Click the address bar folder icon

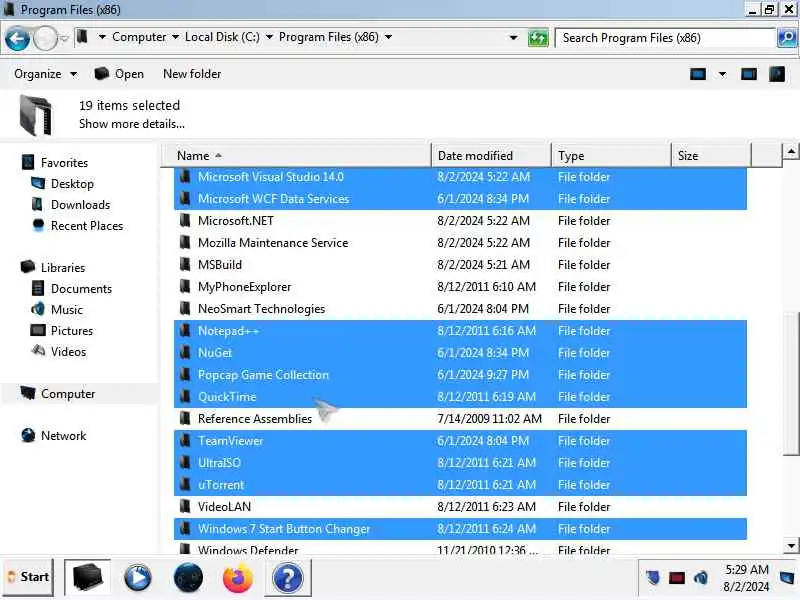[82, 37]
